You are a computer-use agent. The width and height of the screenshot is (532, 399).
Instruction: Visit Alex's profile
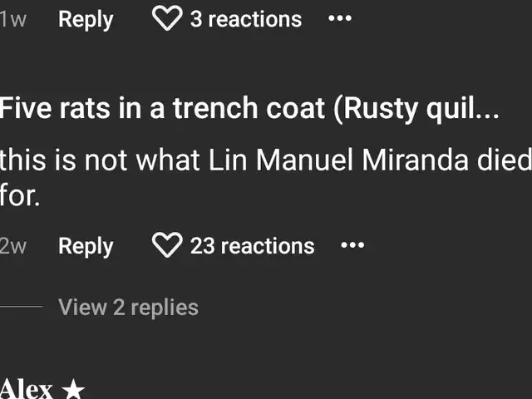[27, 389]
